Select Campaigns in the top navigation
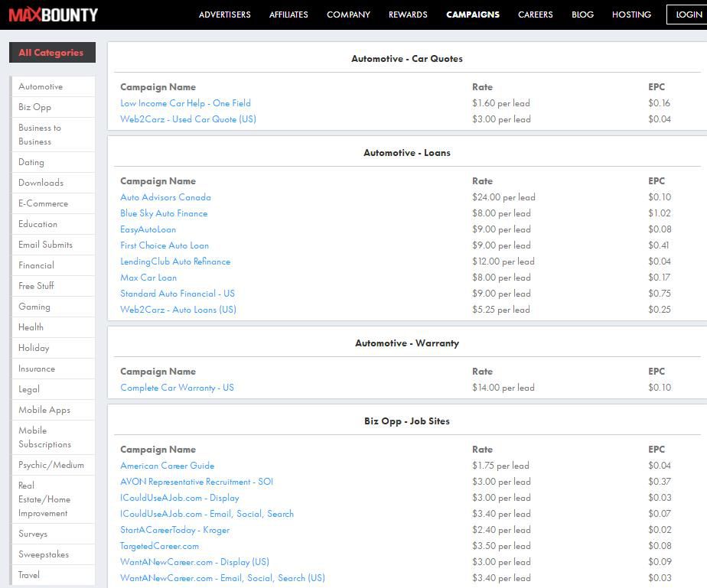The height and width of the screenshot is (588, 707). (x=473, y=15)
